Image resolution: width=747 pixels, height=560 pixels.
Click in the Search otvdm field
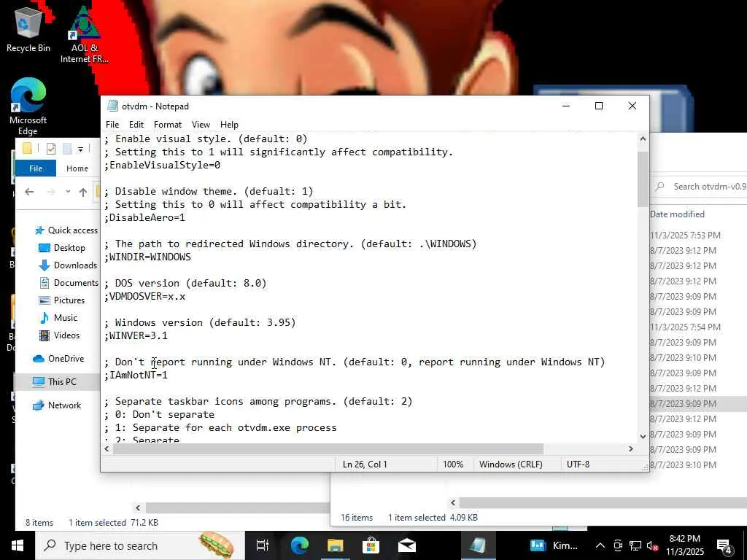[700, 187]
